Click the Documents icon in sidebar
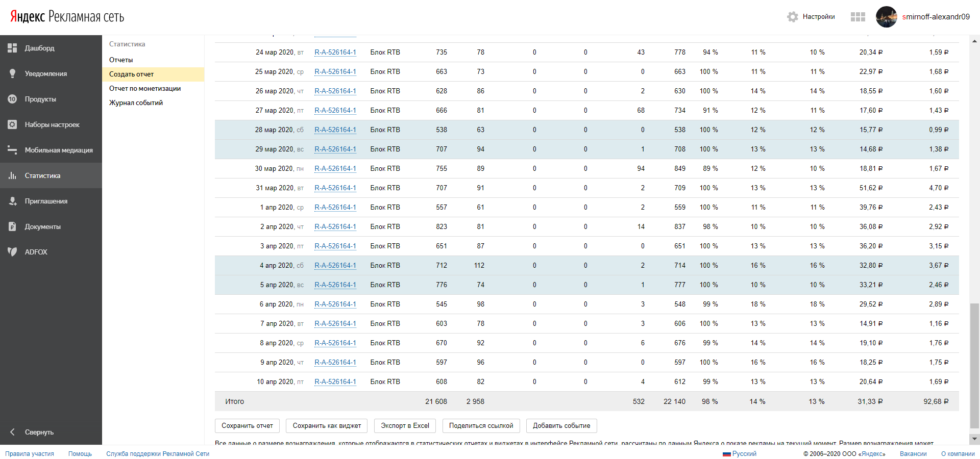 pyautogui.click(x=12, y=226)
